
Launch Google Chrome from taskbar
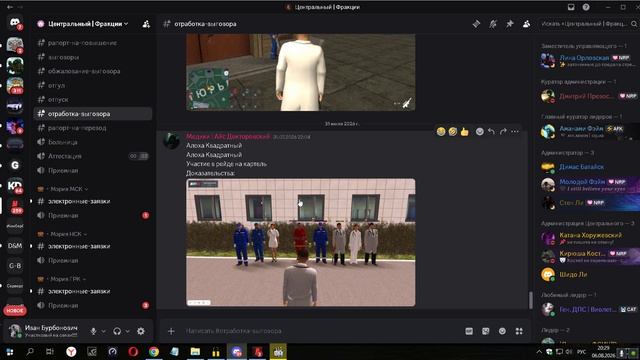click(154, 352)
